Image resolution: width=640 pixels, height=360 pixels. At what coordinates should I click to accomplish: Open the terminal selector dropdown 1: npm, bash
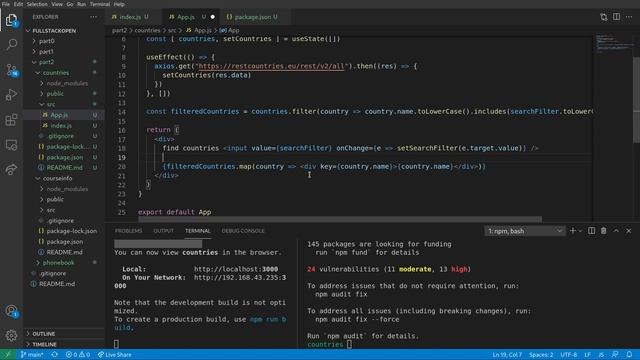tap(525, 231)
